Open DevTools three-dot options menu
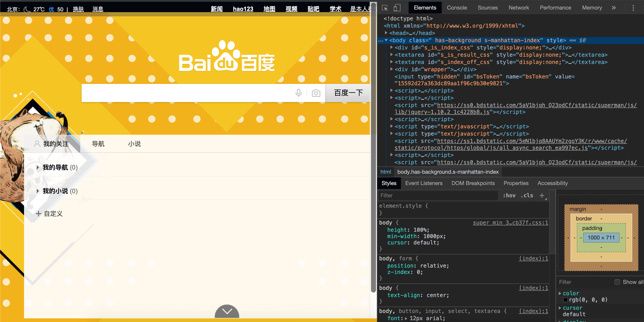The height and width of the screenshot is (322, 644). coord(633,8)
